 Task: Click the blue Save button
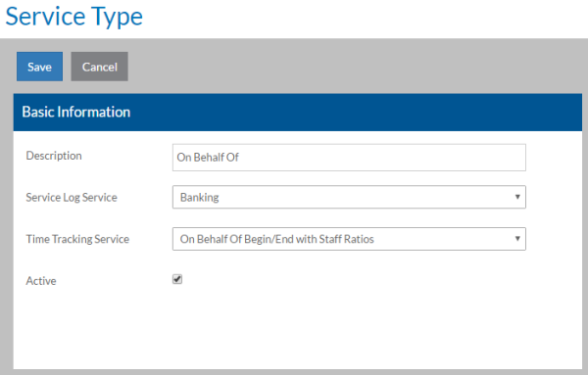point(39,67)
